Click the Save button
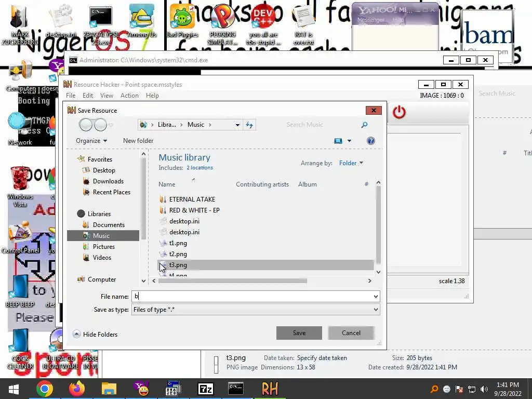This screenshot has height=399, width=532. (299, 333)
